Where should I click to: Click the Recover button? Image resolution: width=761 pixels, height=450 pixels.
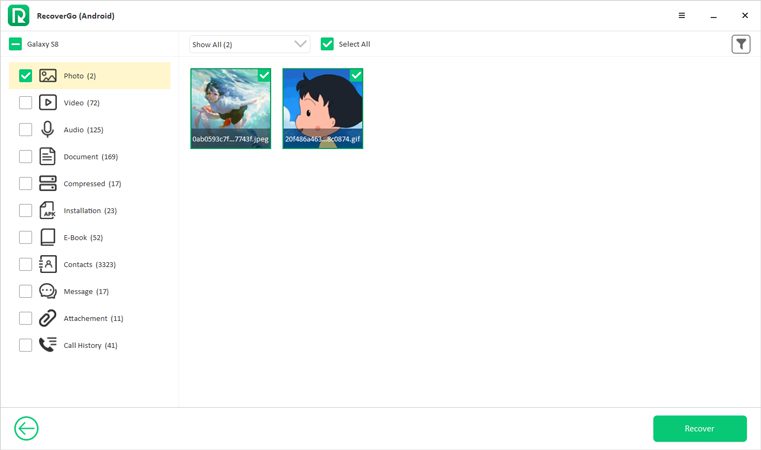click(x=699, y=428)
